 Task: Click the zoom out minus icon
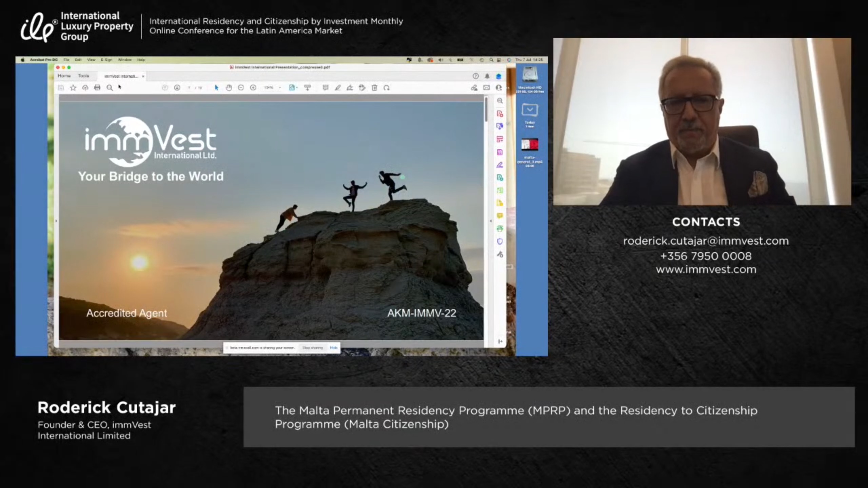[x=241, y=88]
